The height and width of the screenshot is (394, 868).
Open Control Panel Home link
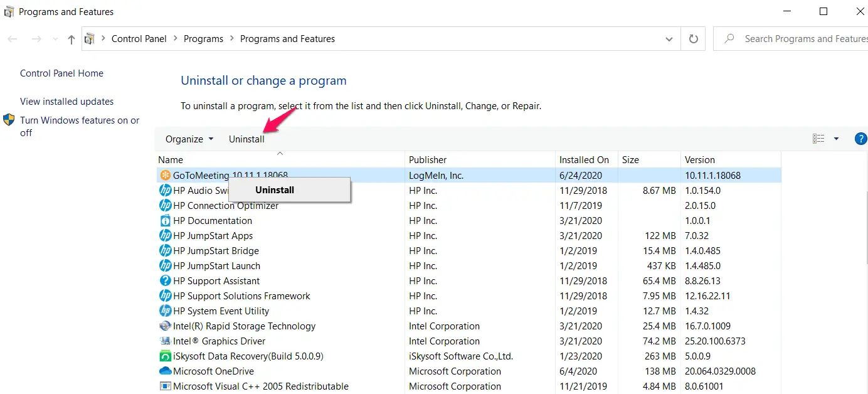61,73
